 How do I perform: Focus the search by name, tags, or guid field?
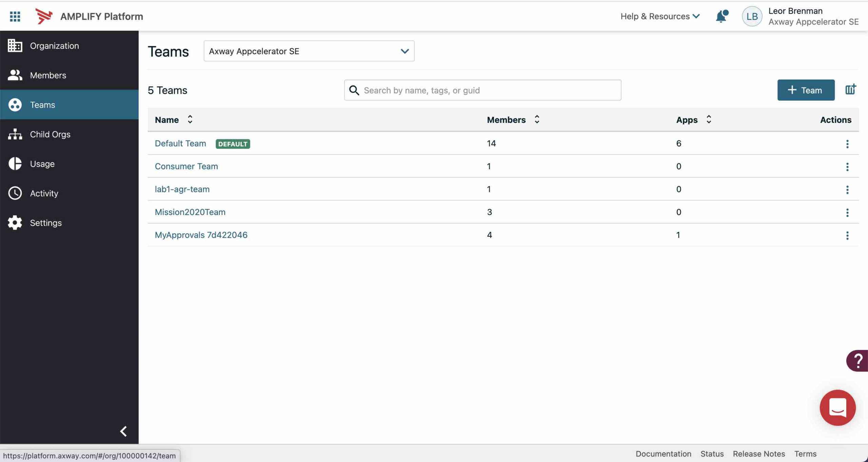click(482, 90)
